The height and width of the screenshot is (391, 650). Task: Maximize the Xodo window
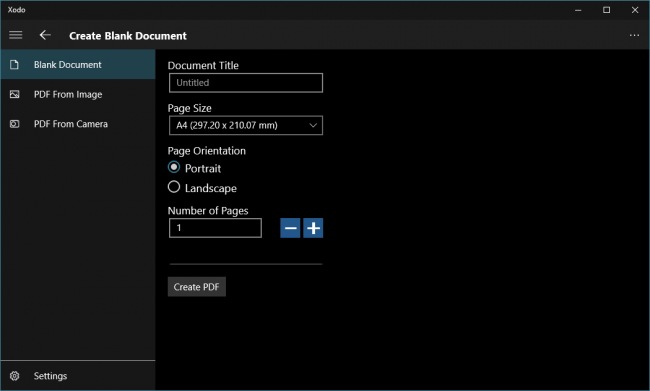click(606, 10)
